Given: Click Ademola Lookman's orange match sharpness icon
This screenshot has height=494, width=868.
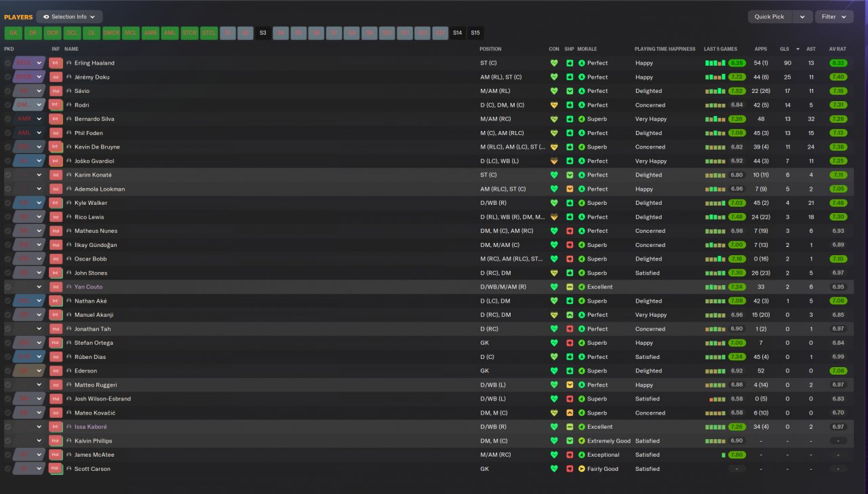Looking at the screenshot, I should pyautogui.click(x=570, y=189).
